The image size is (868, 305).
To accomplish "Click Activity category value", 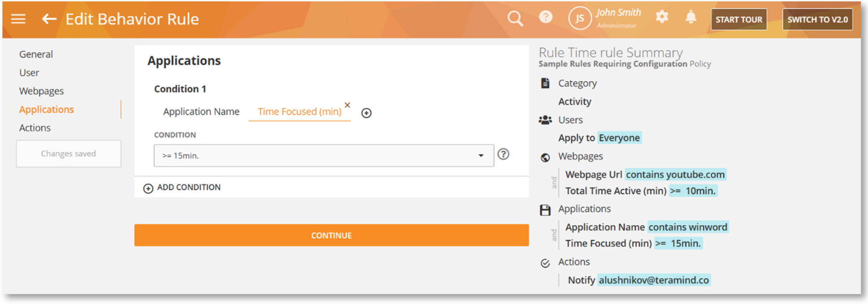I will [x=575, y=102].
